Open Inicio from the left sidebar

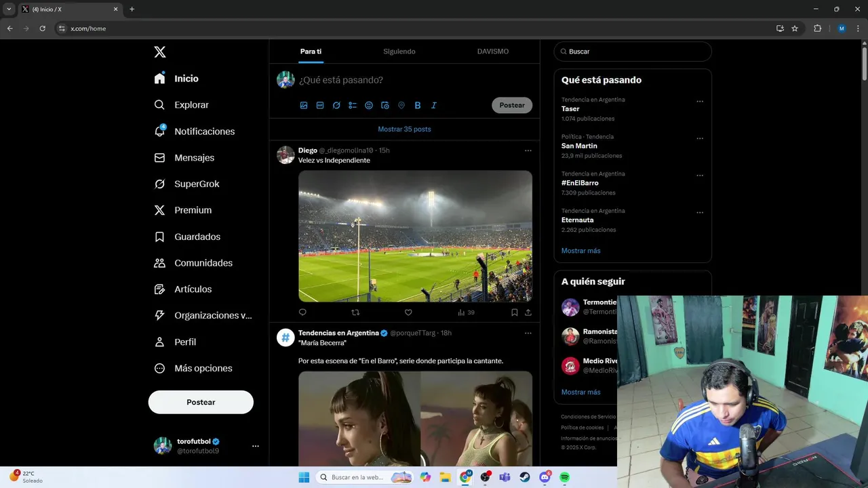[176, 79]
